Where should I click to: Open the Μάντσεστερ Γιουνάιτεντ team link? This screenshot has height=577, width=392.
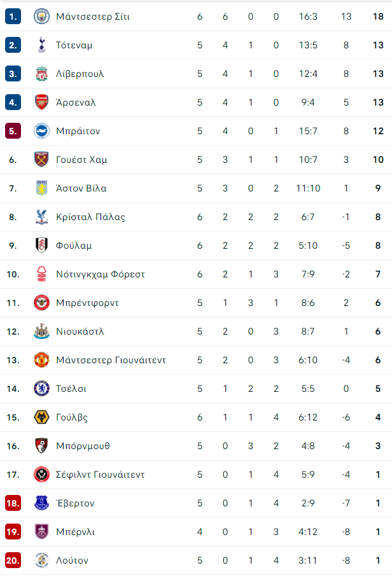[x=111, y=360]
